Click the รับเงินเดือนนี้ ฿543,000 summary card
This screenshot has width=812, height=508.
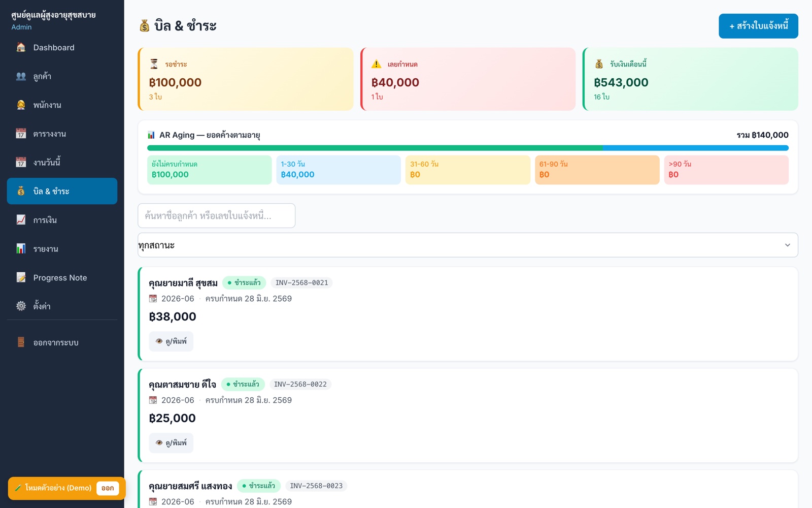tap(690, 79)
